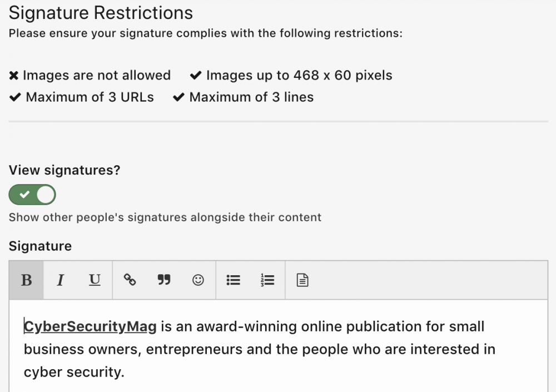
Task: Open the emoji smiley picker
Action: click(198, 280)
